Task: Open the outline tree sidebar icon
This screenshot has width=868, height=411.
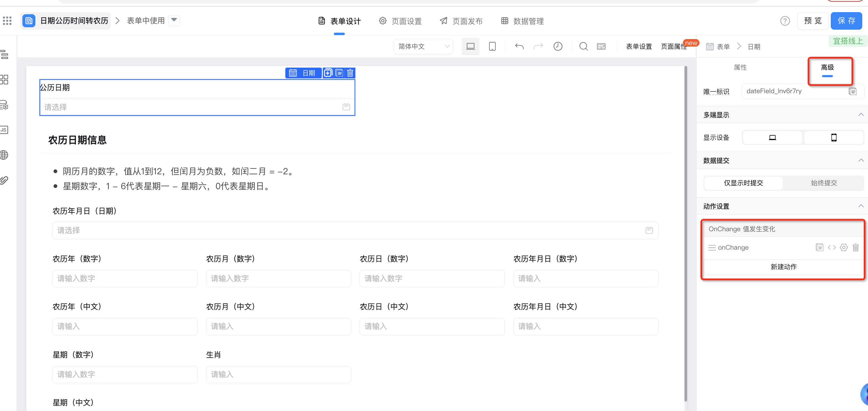Action: pyautogui.click(x=4, y=54)
